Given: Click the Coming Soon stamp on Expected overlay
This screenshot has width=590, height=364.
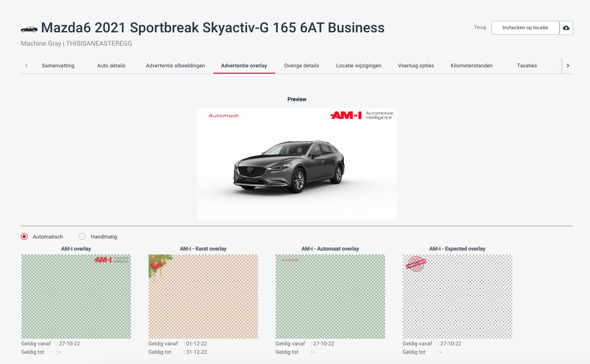Looking at the screenshot, I should [416, 263].
